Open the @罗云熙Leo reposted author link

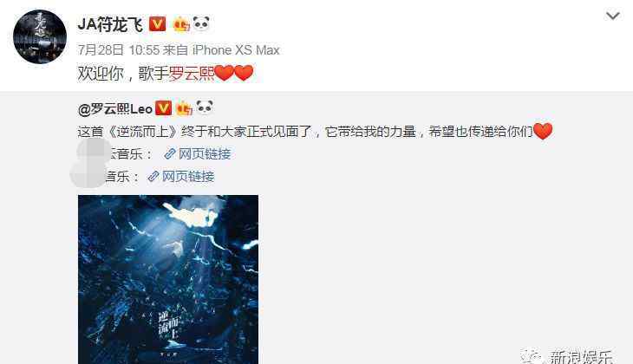(x=115, y=109)
